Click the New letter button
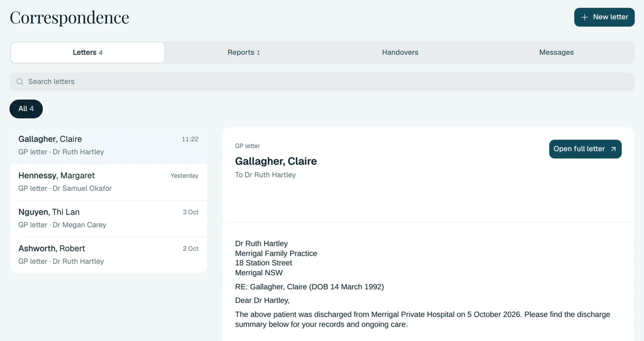Screen dimensions: 644x341 click(604, 17)
